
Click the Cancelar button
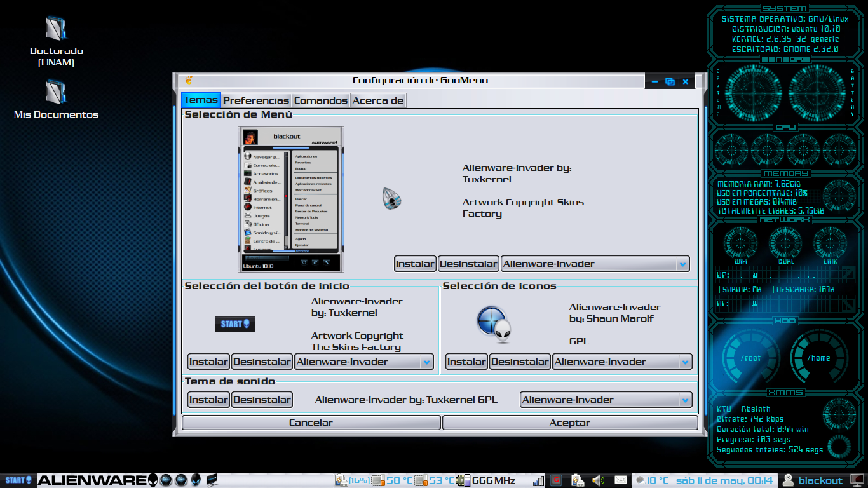[x=311, y=423]
